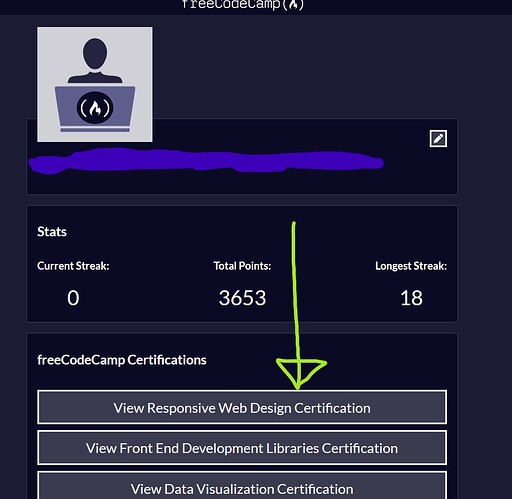Click the Total Points label
Viewport: 512px width, 499px height.
coord(242,266)
